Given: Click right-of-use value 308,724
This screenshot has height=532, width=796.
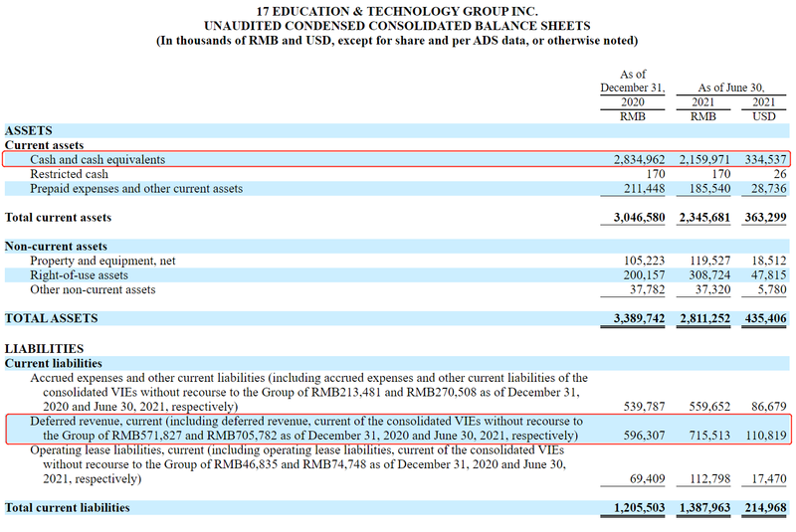Looking at the screenshot, I should pyautogui.click(x=709, y=275).
